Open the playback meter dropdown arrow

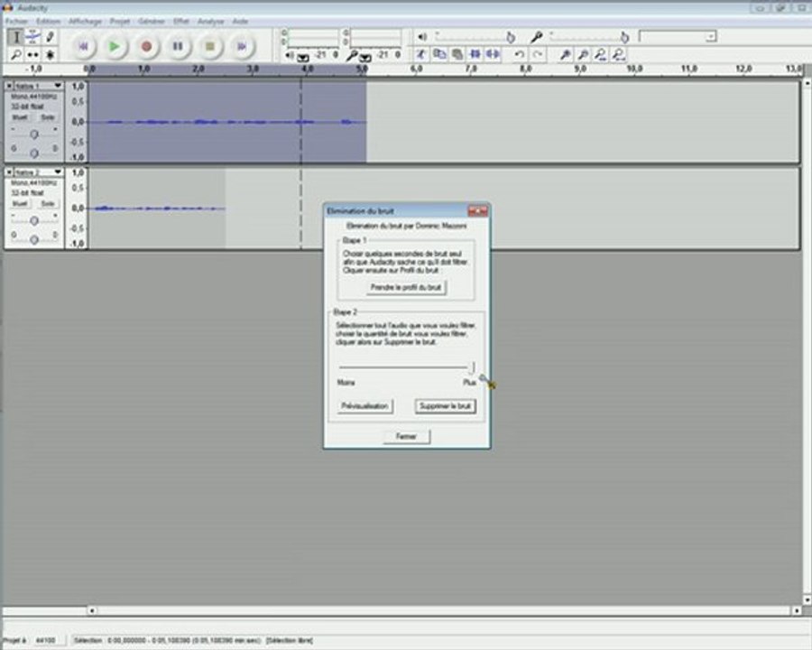pyautogui.click(x=303, y=58)
